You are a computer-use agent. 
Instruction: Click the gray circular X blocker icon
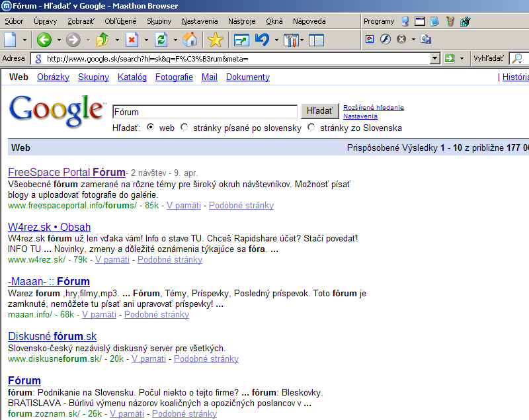coord(401,40)
